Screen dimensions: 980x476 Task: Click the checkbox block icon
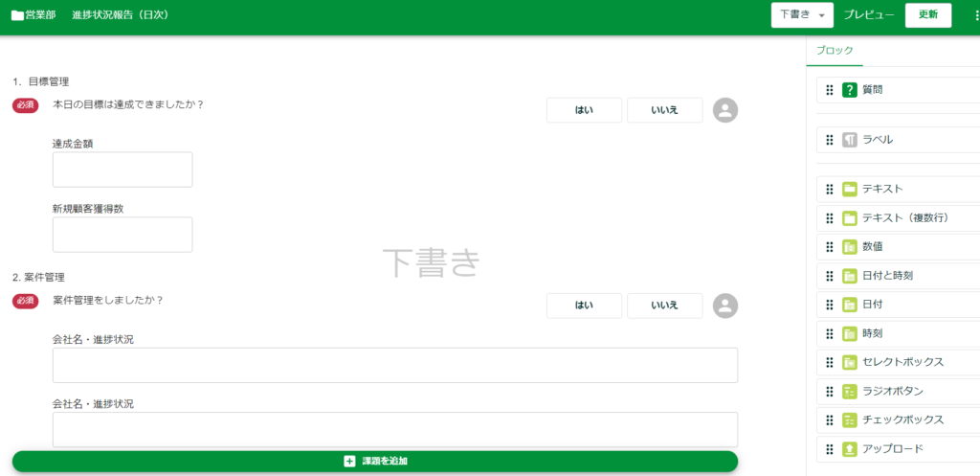coord(849,420)
